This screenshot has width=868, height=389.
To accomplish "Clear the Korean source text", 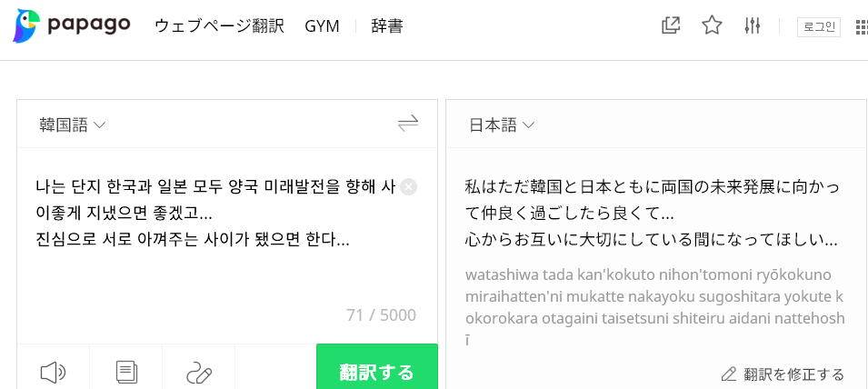I will pos(409,187).
